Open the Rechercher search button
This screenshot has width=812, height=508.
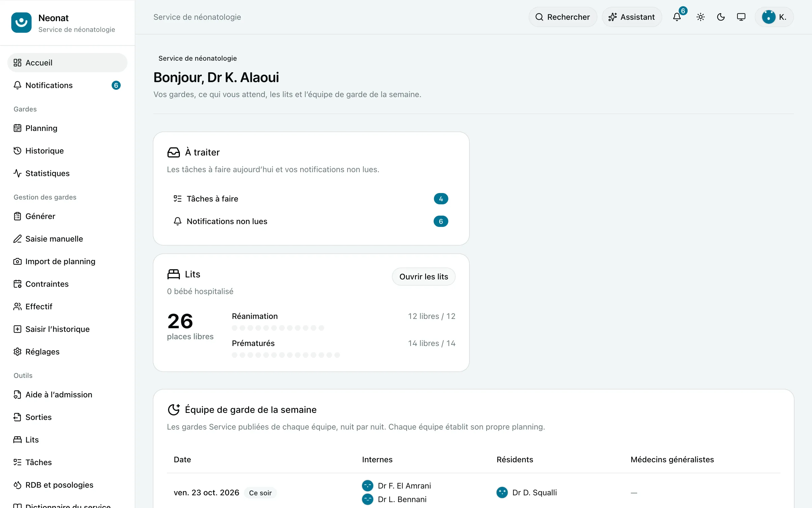(563, 17)
